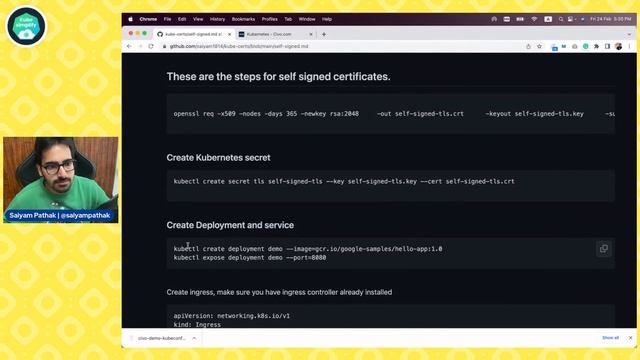Close the kube-certs GitHub tab
The height and width of the screenshot is (360, 640).
coord(229,34)
